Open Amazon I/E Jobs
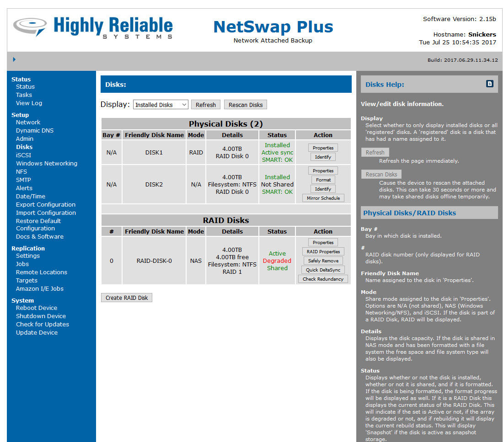 pos(40,289)
